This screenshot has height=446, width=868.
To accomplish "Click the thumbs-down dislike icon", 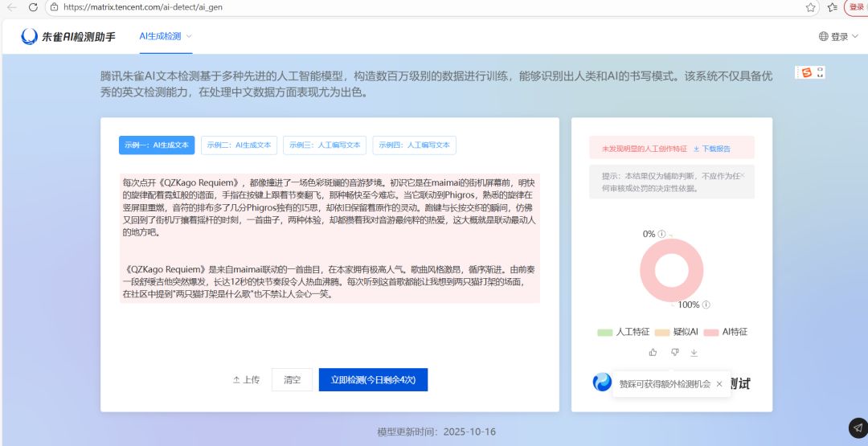I will [x=674, y=352].
